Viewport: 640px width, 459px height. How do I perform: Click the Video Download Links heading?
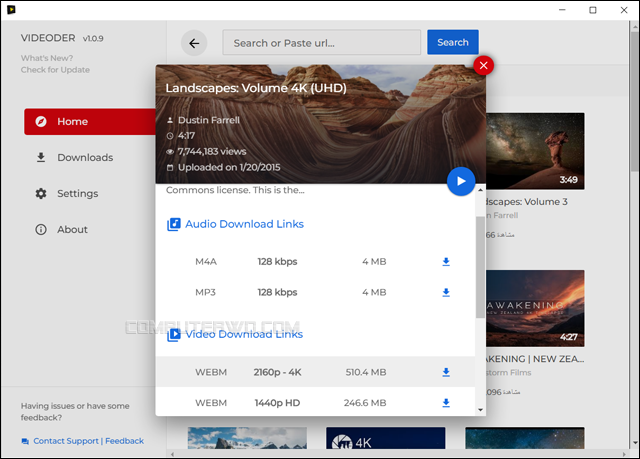pyautogui.click(x=244, y=334)
